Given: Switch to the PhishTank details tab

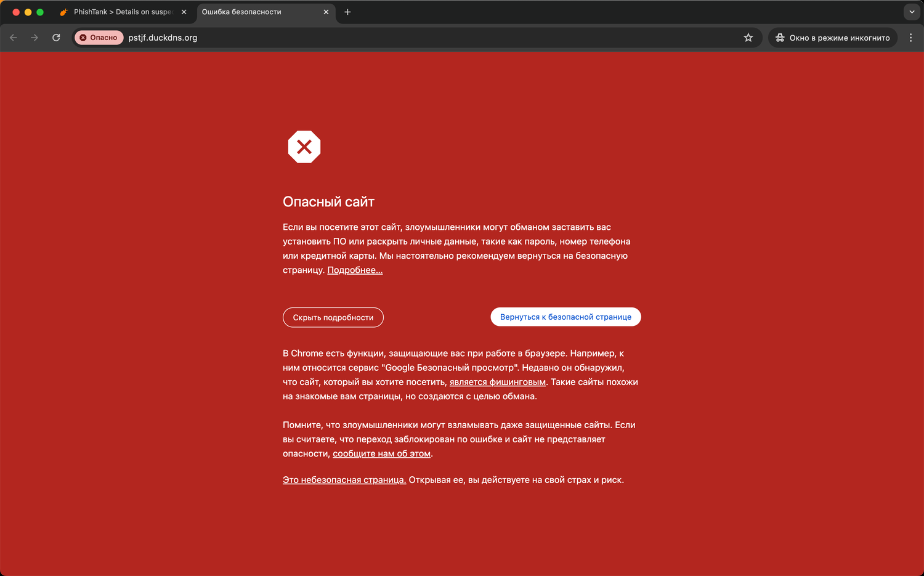Looking at the screenshot, I should pyautogui.click(x=123, y=12).
